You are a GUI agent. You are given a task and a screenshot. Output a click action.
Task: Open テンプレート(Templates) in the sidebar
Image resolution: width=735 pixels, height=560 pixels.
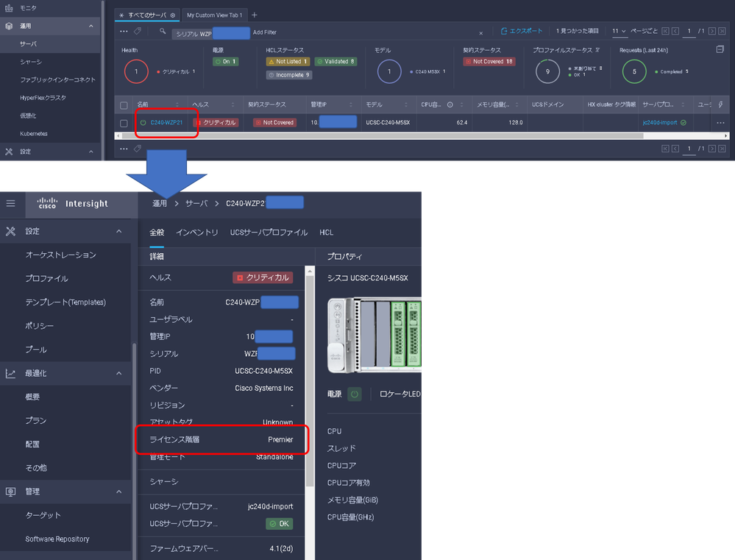pos(65,302)
